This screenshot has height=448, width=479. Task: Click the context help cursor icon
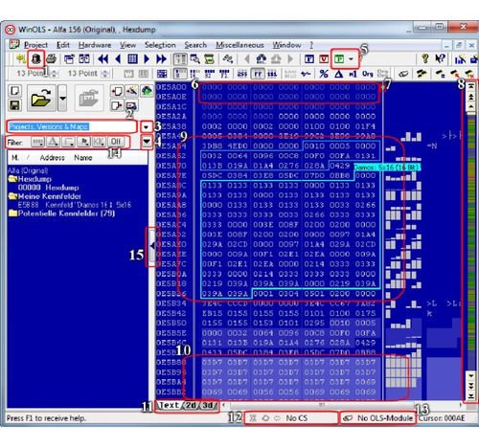pos(440,58)
